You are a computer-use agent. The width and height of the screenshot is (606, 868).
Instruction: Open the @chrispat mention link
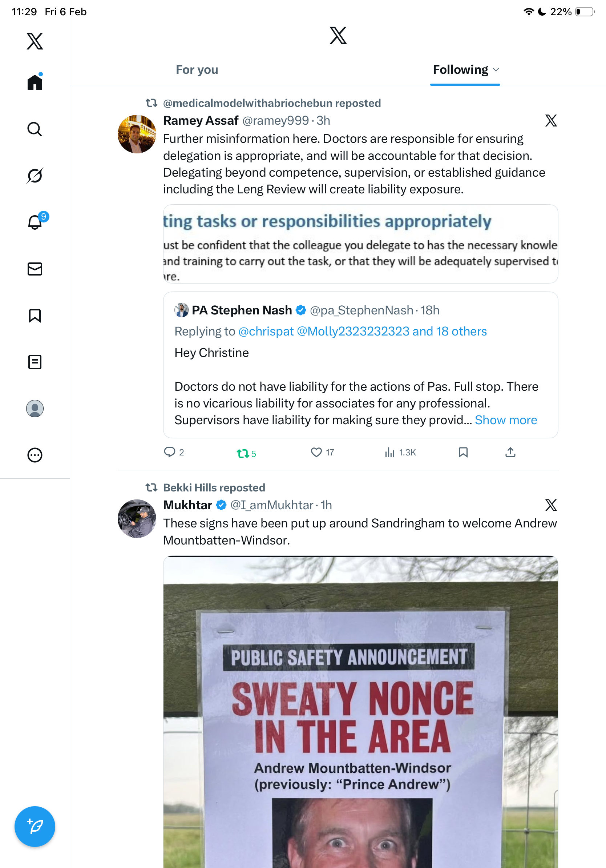[266, 331]
